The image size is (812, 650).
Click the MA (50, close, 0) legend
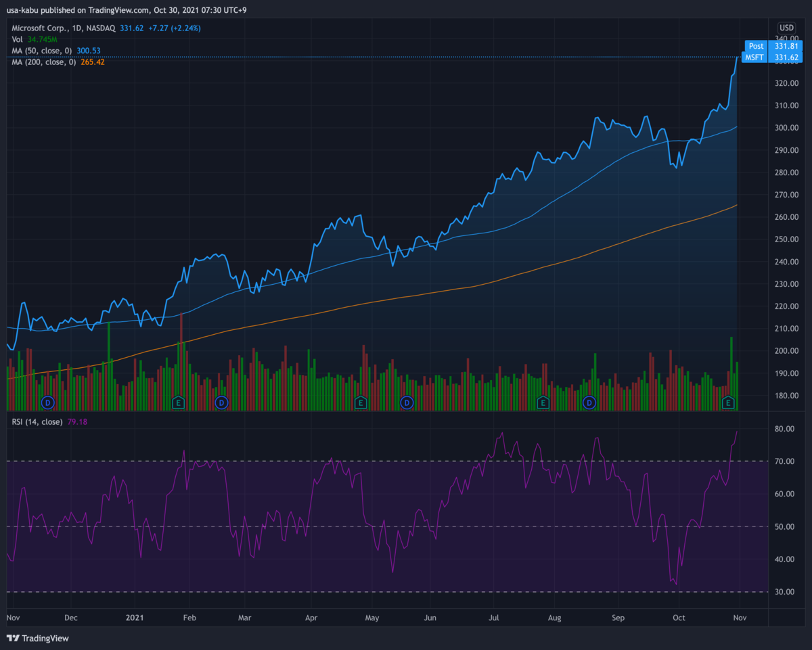tap(56, 51)
